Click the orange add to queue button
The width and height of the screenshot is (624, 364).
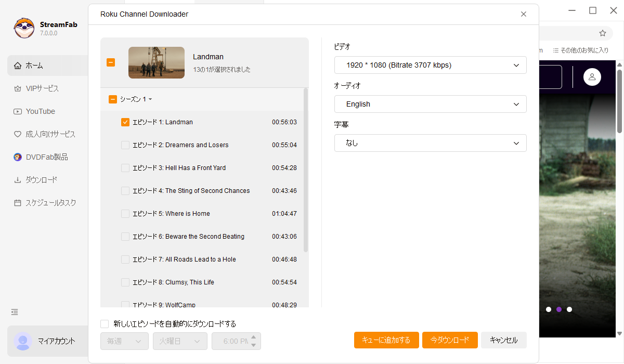click(x=386, y=340)
